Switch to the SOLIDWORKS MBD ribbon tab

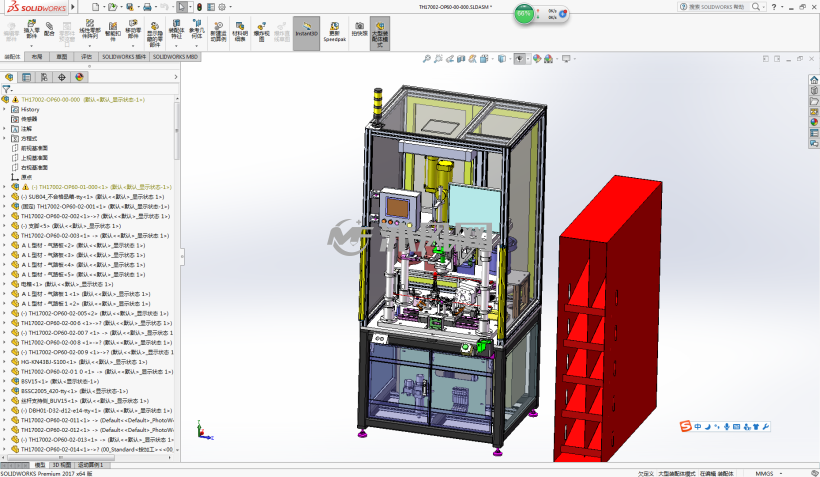(175, 56)
